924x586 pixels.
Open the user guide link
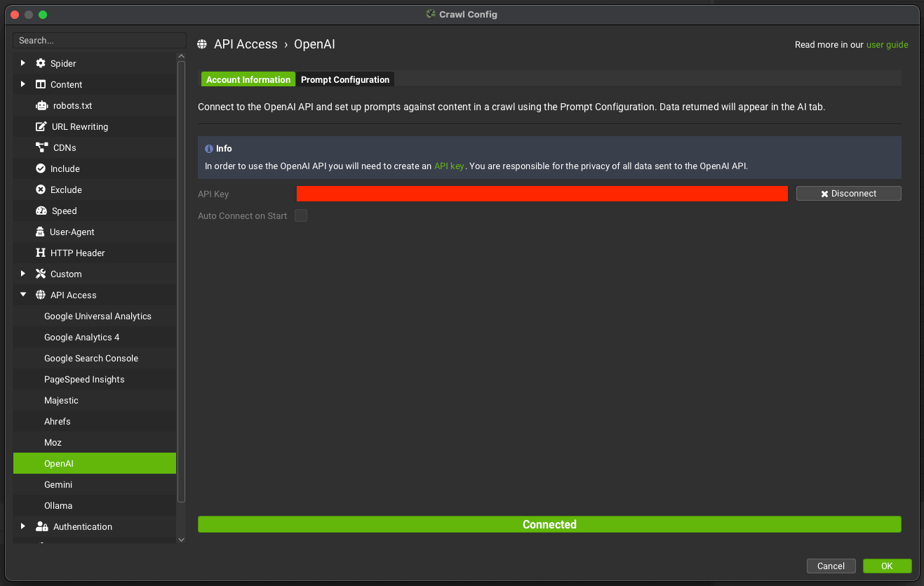[887, 44]
